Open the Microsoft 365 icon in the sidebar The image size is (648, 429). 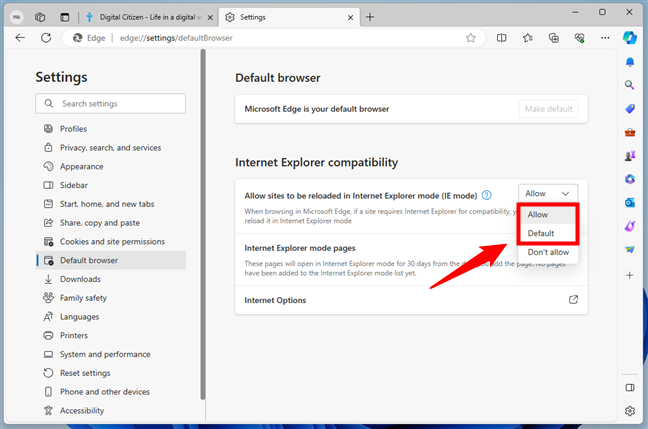629,179
